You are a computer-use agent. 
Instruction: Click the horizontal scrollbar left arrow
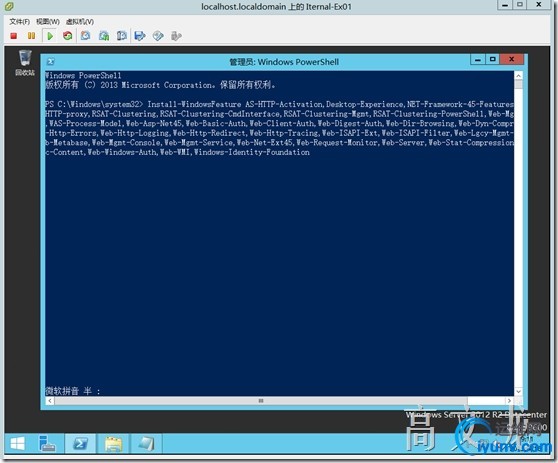(x=50, y=401)
